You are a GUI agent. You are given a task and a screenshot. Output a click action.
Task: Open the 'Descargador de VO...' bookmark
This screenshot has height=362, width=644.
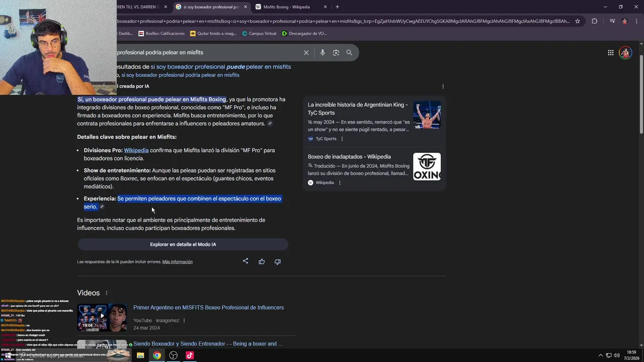[304, 34]
